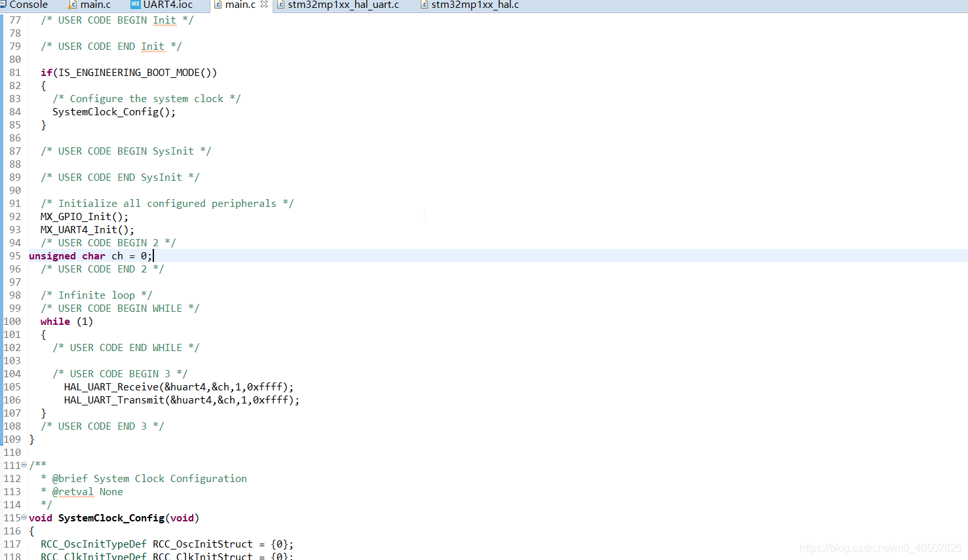The image size is (968, 560).
Task: Click the HAL_UART_Transmit call line
Action: point(182,400)
